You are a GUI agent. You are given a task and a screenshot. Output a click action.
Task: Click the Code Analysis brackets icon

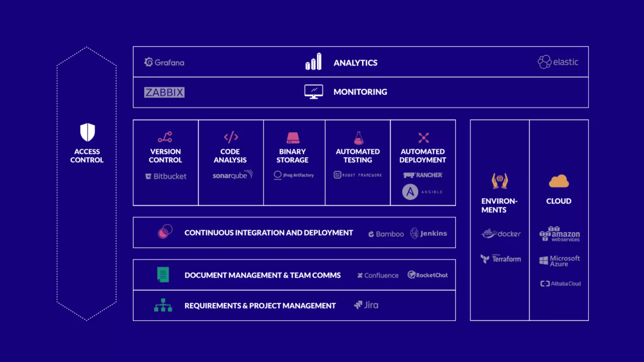pos(231,137)
